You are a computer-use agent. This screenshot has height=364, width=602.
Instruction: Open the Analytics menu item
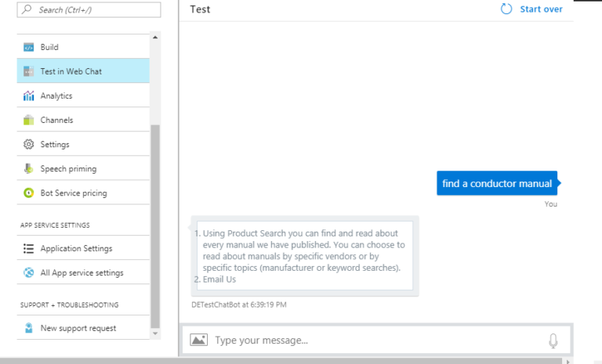pyautogui.click(x=56, y=96)
